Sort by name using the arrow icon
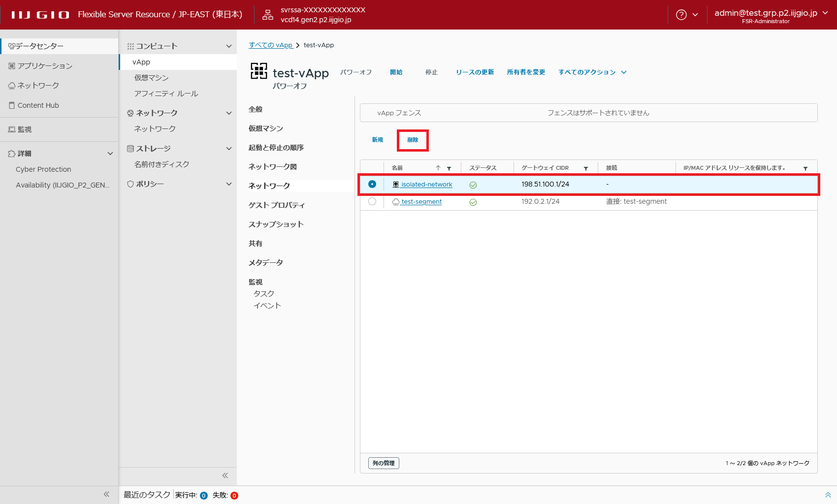Screen dimensions: 837x504 438,168
